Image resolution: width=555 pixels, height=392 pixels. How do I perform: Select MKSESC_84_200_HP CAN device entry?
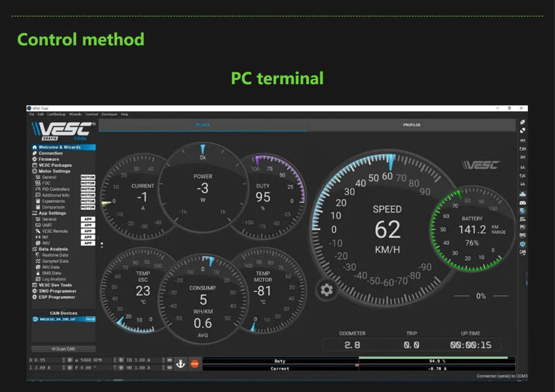click(x=59, y=319)
